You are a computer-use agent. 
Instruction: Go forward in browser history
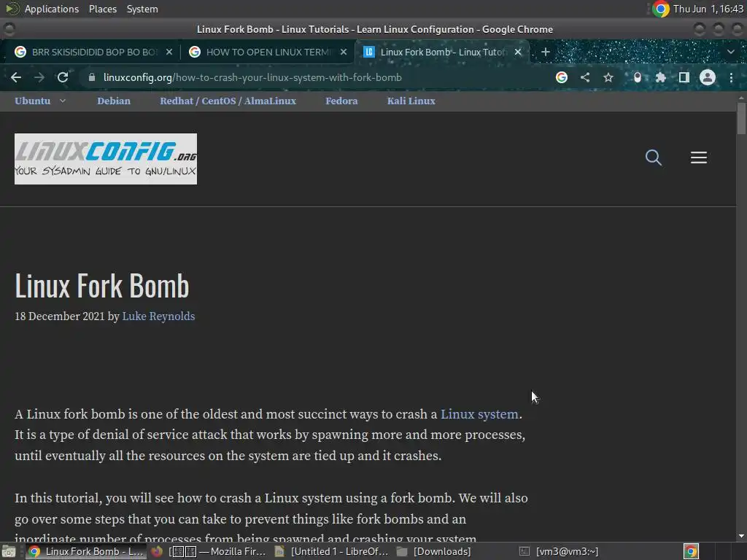tap(39, 77)
